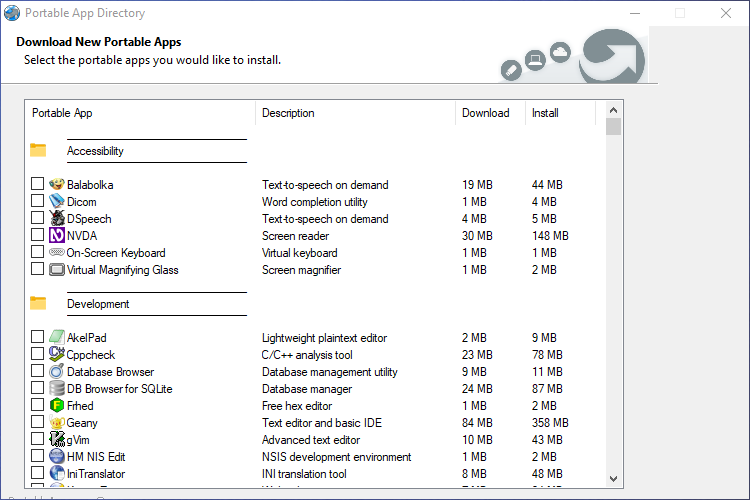Check the DSpeech checkbox

coord(38,219)
